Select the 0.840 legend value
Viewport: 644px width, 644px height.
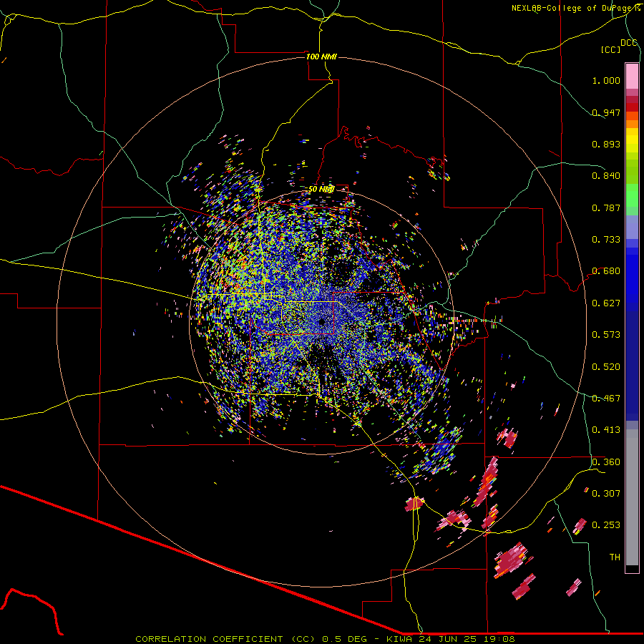(606, 176)
